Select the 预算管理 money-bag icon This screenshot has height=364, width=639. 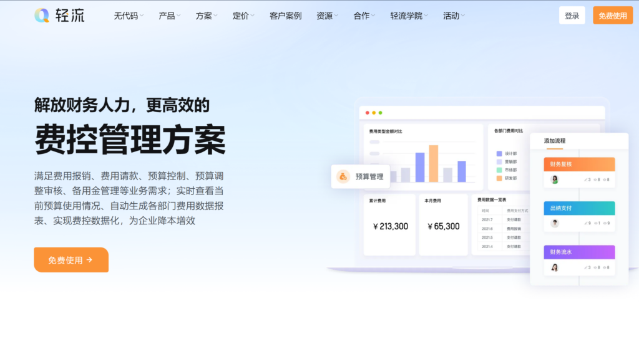tap(342, 176)
